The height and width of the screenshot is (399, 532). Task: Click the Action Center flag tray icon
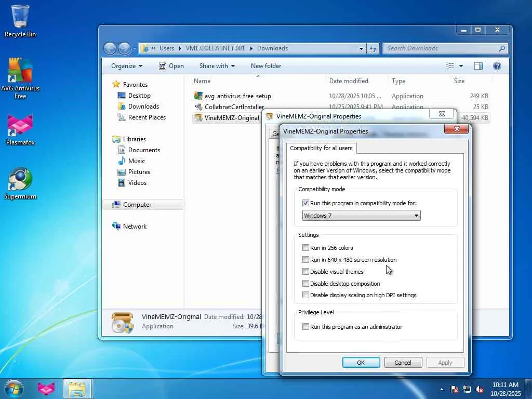(x=454, y=390)
